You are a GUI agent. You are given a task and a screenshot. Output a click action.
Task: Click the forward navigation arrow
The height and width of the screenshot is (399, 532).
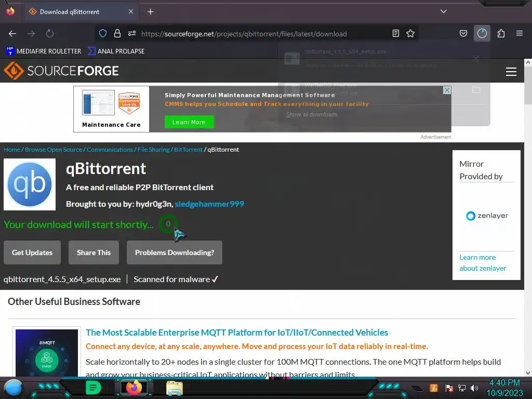point(31,34)
